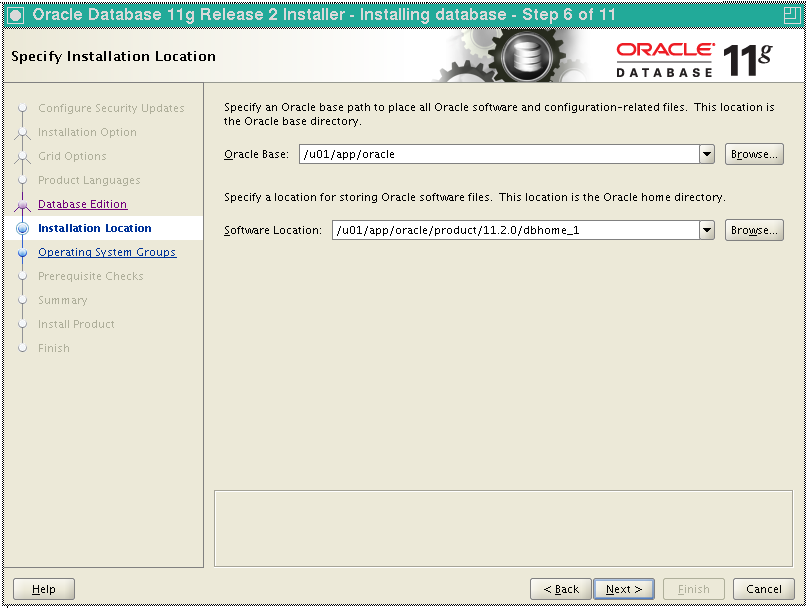This screenshot has width=806, height=608.
Task: Click the restore icon in title bar
Action: (792, 15)
